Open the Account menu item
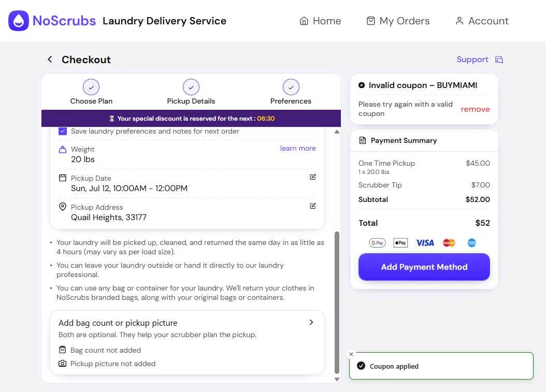This screenshot has height=392, width=546. coord(482,21)
